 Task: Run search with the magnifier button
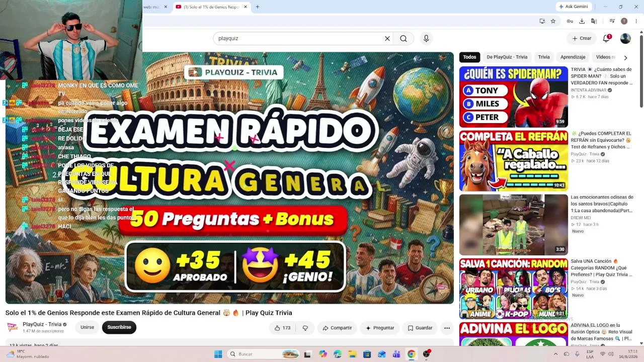(x=404, y=38)
